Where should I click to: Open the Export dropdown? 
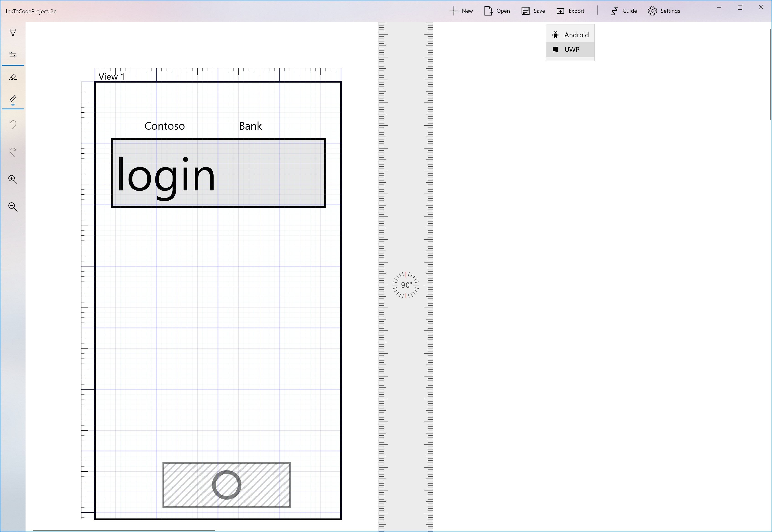tap(570, 11)
